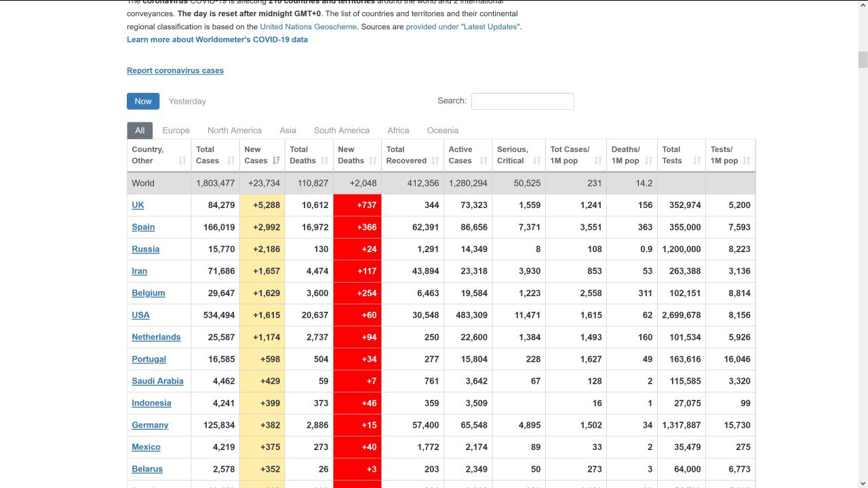This screenshot has height=488, width=868.
Task: Select the Oceania tab
Action: click(x=443, y=130)
